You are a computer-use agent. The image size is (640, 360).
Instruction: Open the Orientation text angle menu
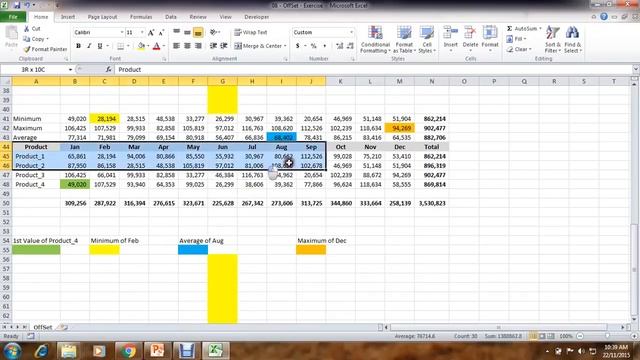coord(215,32)
